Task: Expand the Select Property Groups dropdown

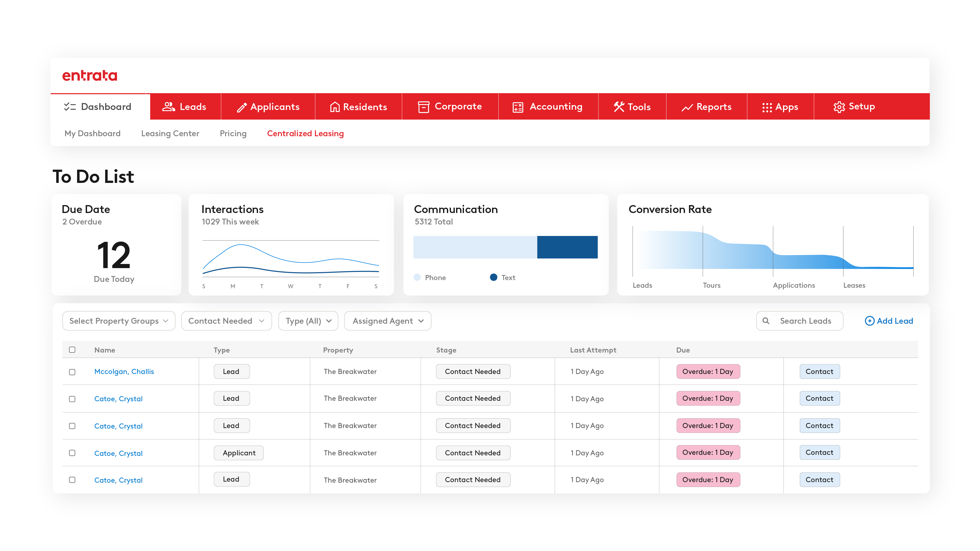Action: 118,321
